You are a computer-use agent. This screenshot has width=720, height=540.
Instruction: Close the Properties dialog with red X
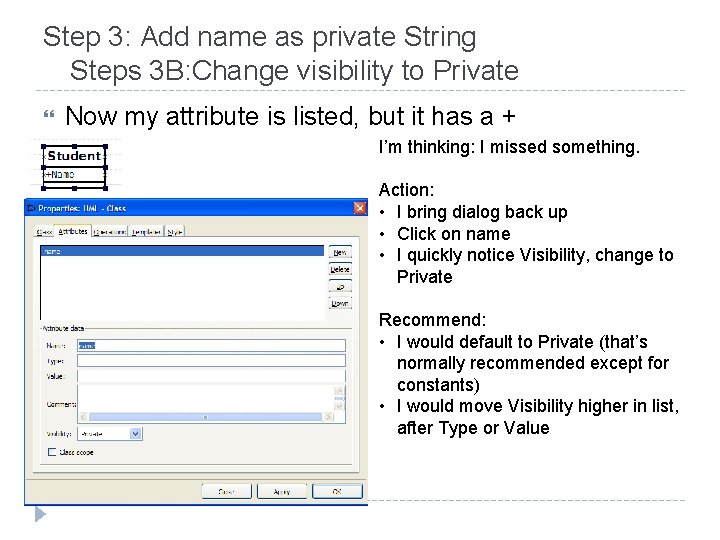pos(360,208)
